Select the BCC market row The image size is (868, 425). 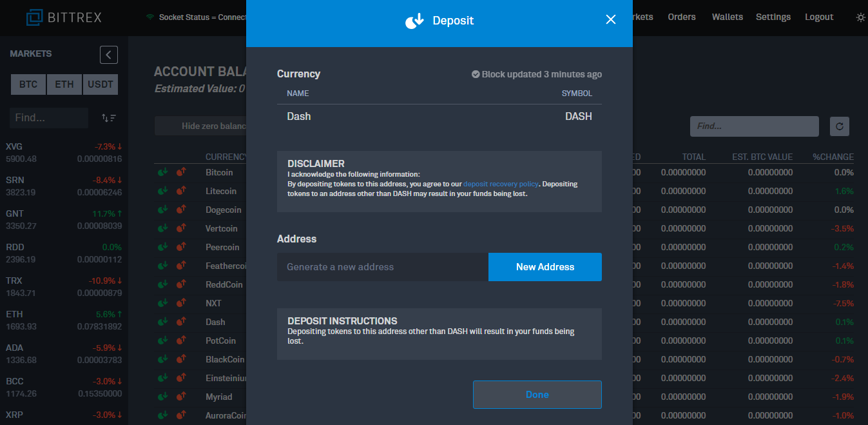pyautogui.click(x=64, y=387)
